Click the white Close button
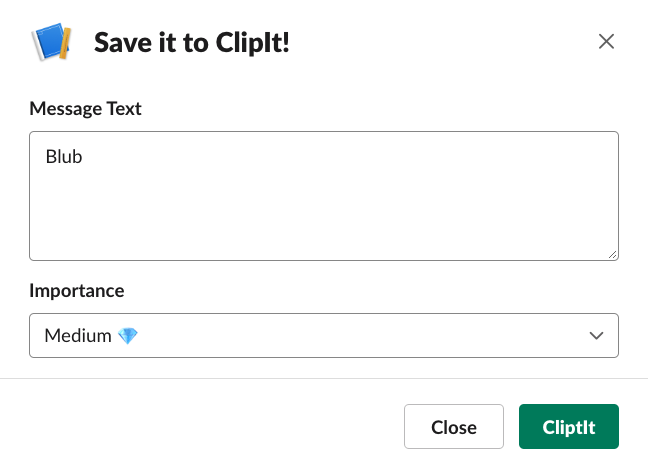This screenshot has width=648, height=473. pos(454,426)
